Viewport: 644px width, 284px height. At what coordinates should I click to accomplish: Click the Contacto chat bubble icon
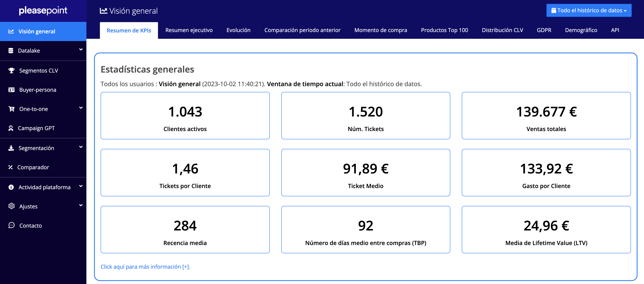point(11,225)
